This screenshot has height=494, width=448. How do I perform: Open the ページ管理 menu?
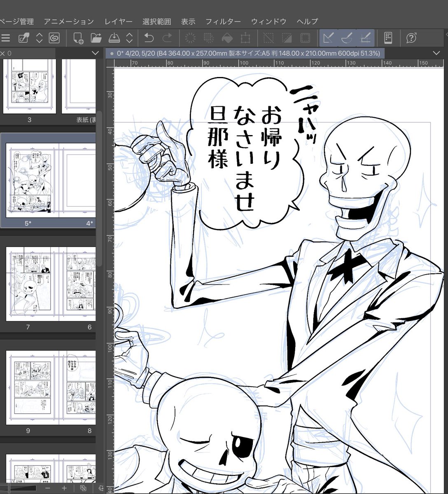coord(16,22)
